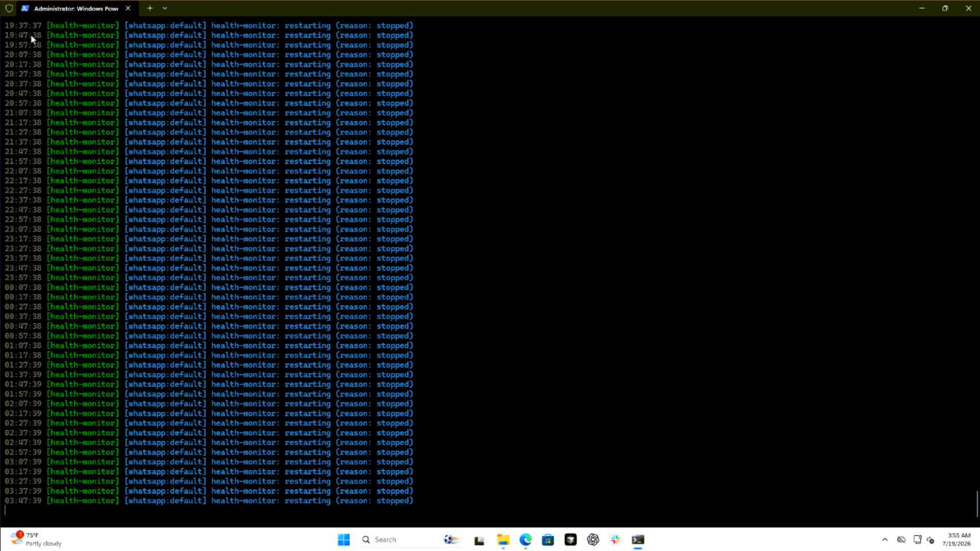
Task: Click the 01:07:38 timestamp in the log
Action: (x=23, y=346)
